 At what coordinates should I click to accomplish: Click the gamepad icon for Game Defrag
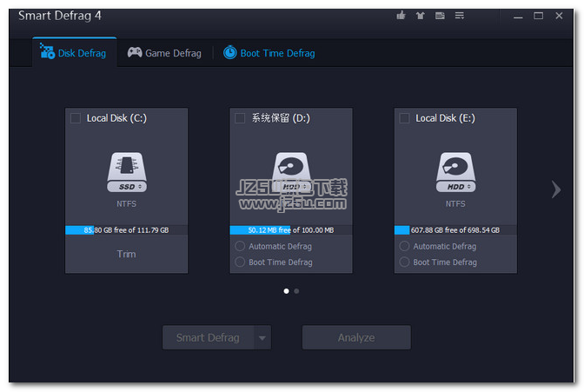(135, 52)
